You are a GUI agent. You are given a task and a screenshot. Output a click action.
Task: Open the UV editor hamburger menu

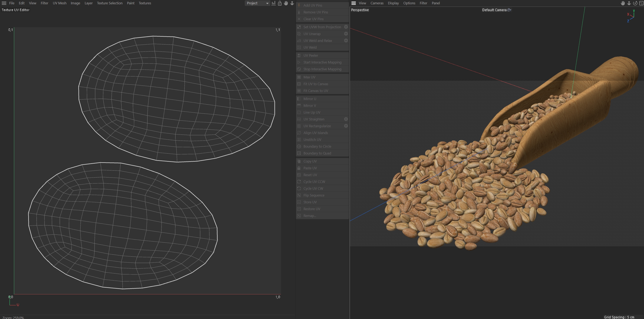tap(4, 3)
